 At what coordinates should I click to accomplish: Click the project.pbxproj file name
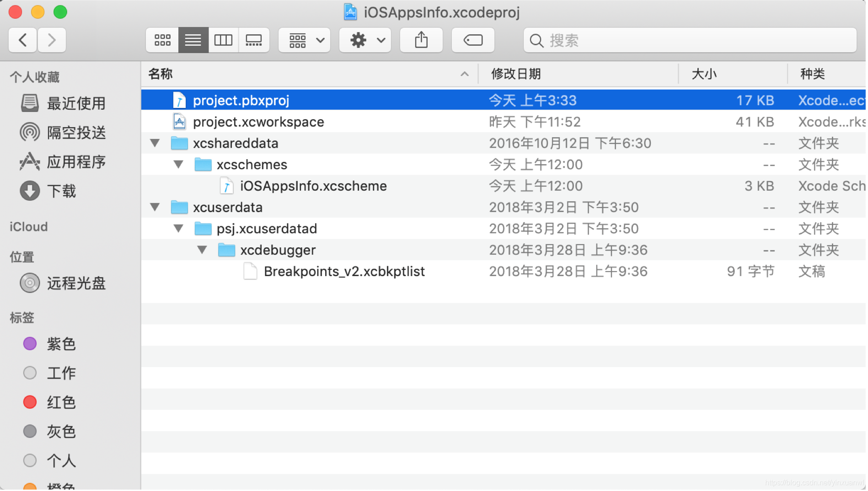[241, 101]
